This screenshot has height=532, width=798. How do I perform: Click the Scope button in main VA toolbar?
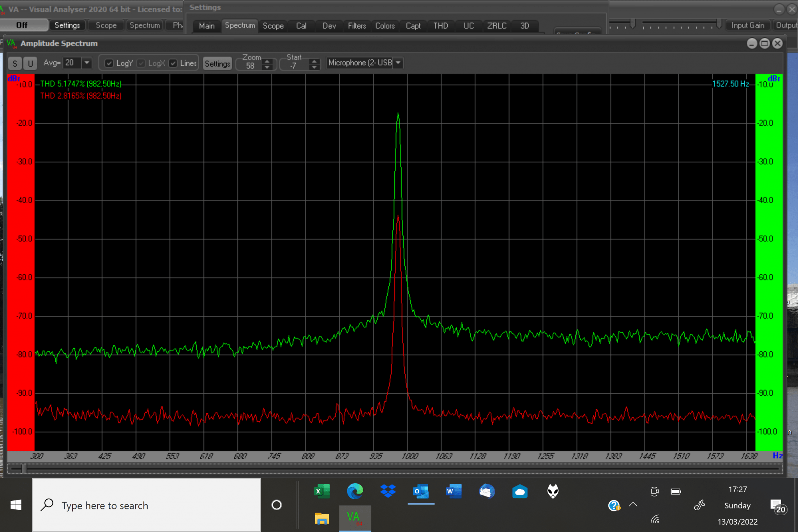106,25
